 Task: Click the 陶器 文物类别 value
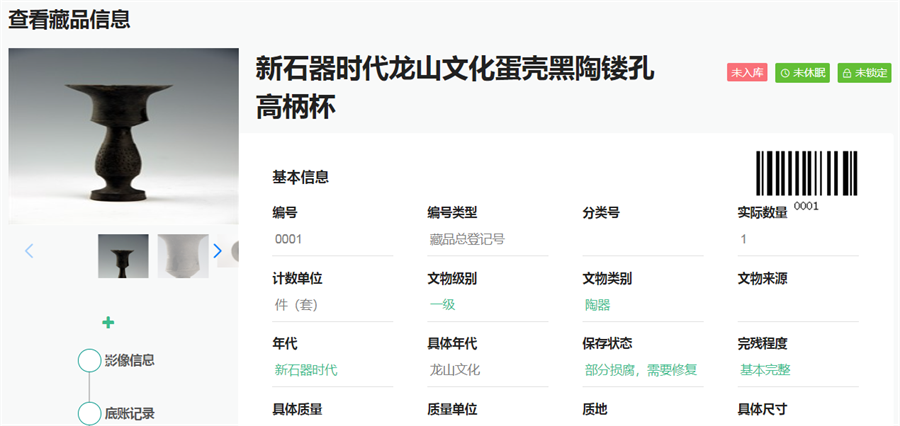tap(598, 305)
